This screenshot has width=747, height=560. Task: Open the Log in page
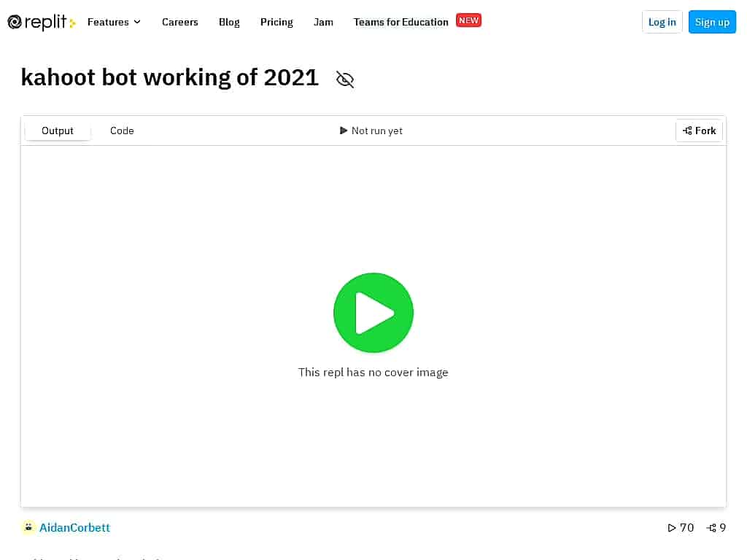pos(662,22)
